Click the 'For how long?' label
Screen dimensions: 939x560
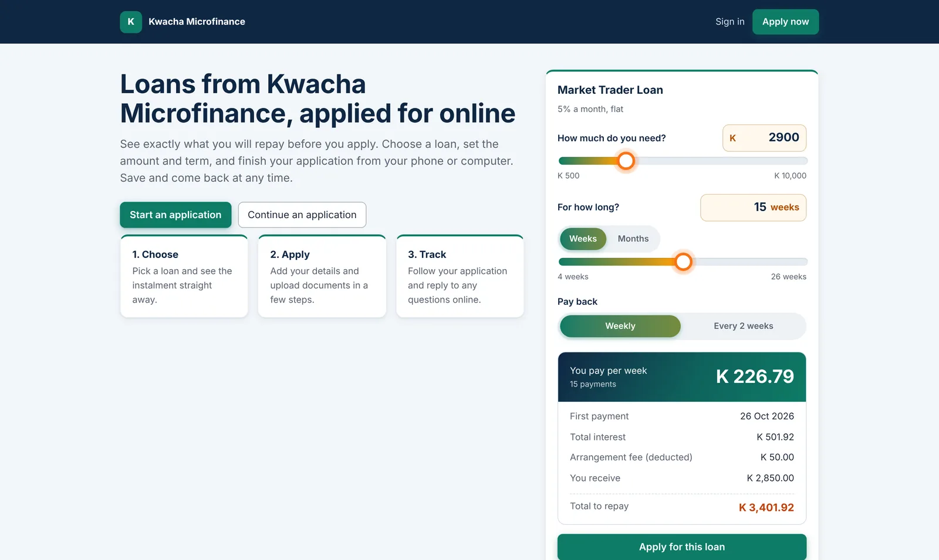click(x=588, y=208)
